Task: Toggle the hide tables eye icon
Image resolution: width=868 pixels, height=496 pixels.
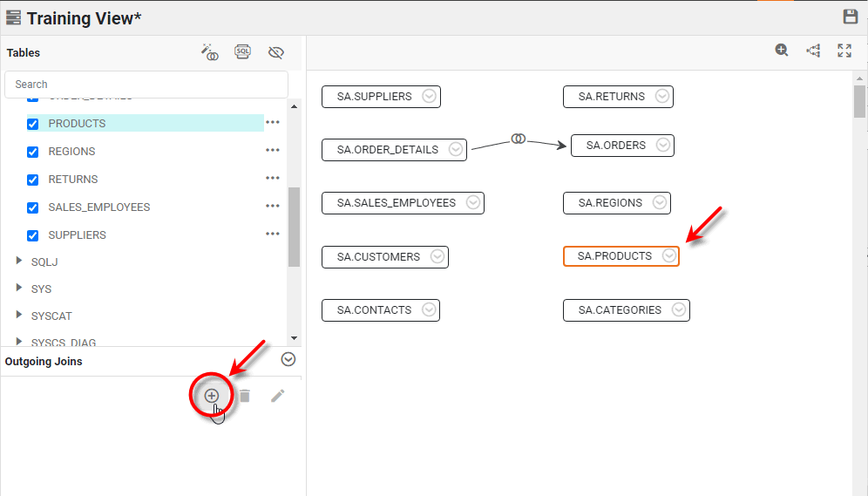Action: [x=276, y=52]
